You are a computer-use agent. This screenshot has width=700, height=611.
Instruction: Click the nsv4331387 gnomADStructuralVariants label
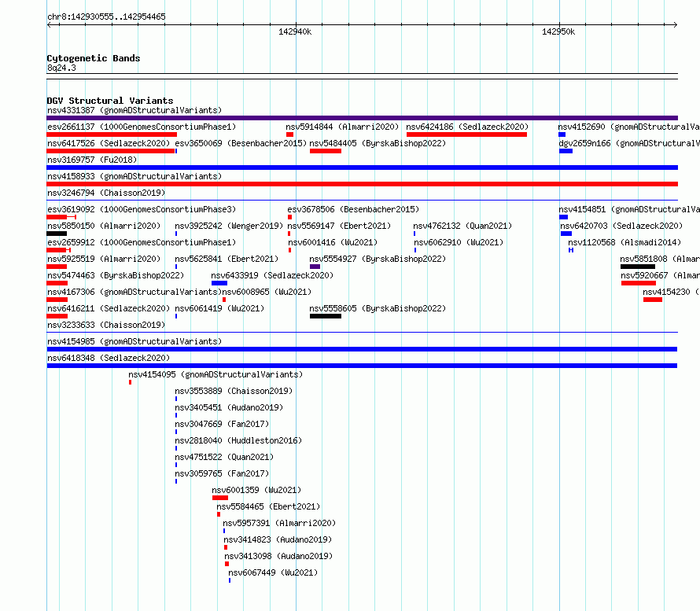pyautogui.click(x=134, y=110)
